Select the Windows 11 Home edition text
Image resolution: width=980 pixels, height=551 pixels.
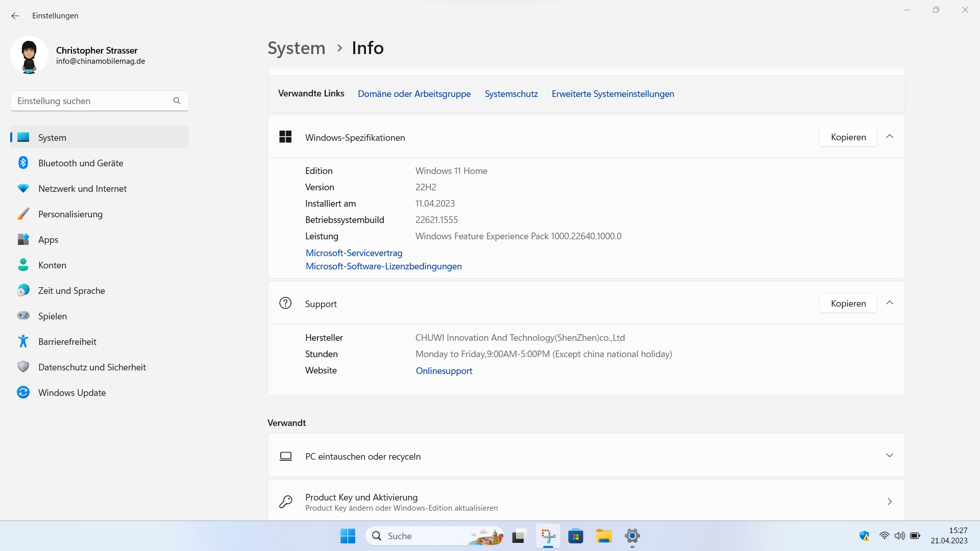[451, 171]
